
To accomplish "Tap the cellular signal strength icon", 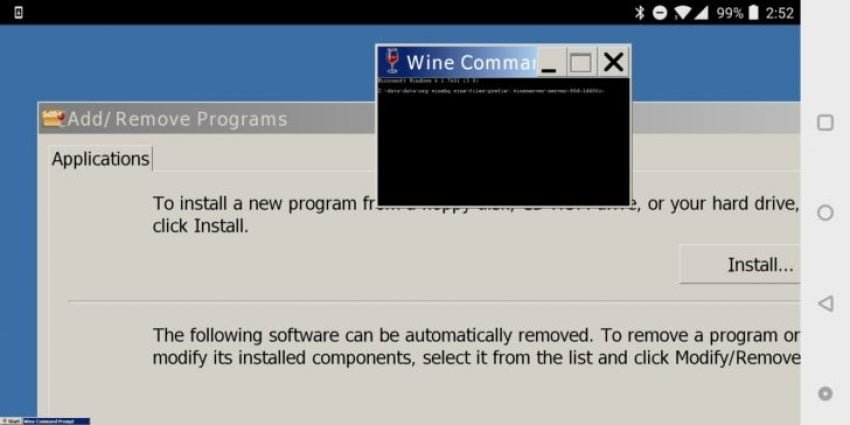I will (x=701, y=12).
